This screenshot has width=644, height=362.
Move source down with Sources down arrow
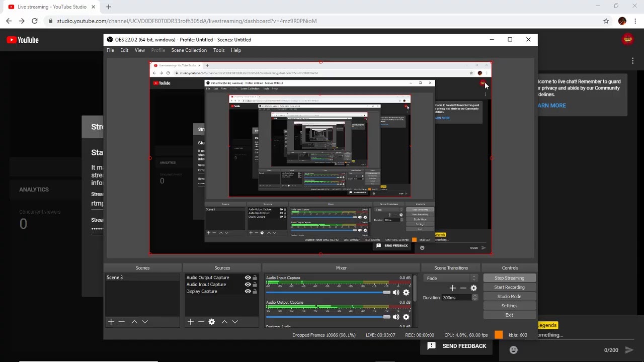pos(235,322)
